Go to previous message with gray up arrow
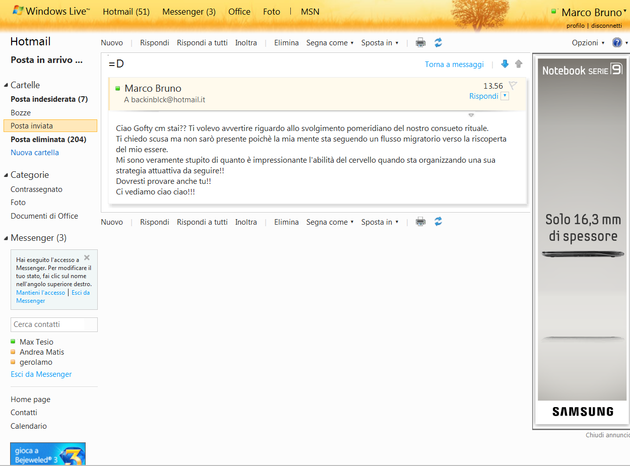 tap(518, 64)
